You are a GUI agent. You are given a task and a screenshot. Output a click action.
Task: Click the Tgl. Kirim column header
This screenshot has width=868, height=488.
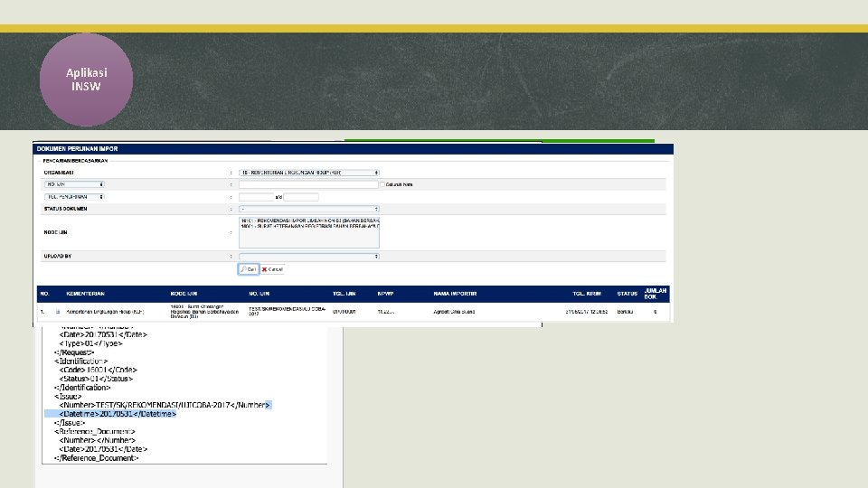(587, 294)
